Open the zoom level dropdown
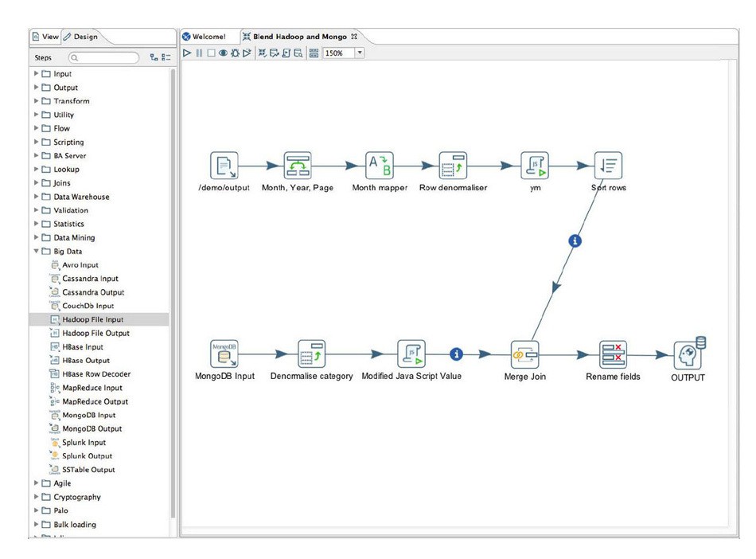The width and height of the screenshot is (756, 559). tap(359, 53)
